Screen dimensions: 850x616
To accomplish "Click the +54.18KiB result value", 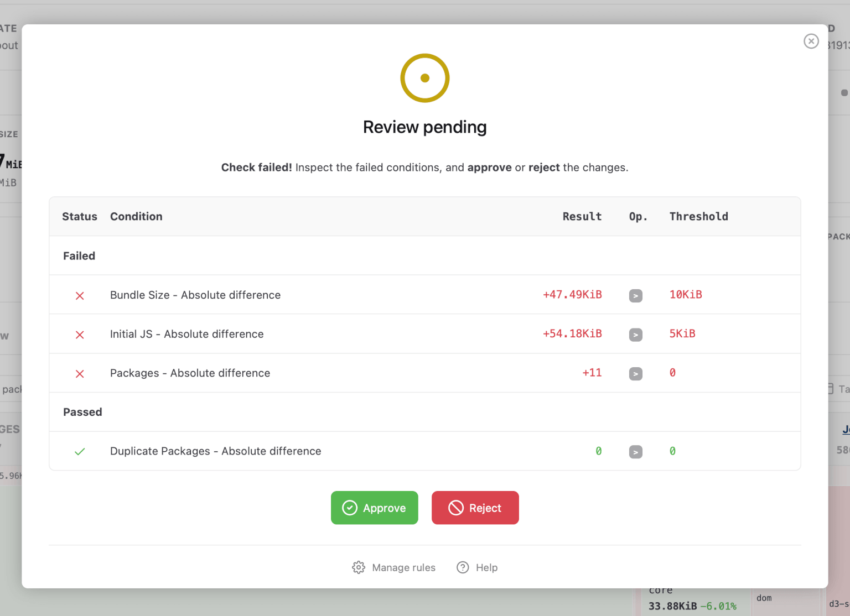I will click(572, 334).
